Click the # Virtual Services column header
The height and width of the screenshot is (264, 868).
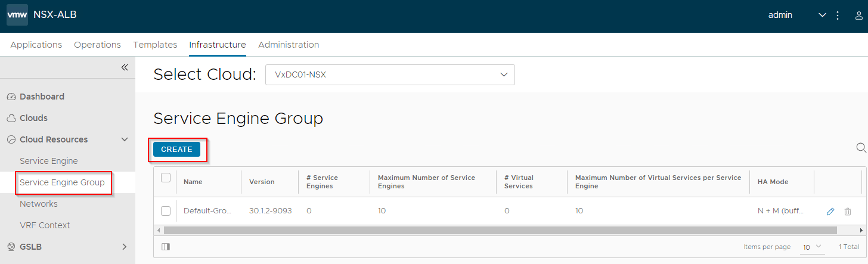[x=519, y=182]
